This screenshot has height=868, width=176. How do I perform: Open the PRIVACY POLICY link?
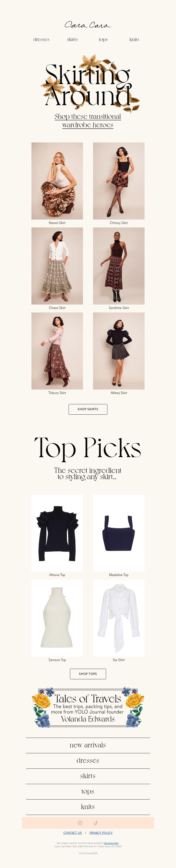point(101,832)
